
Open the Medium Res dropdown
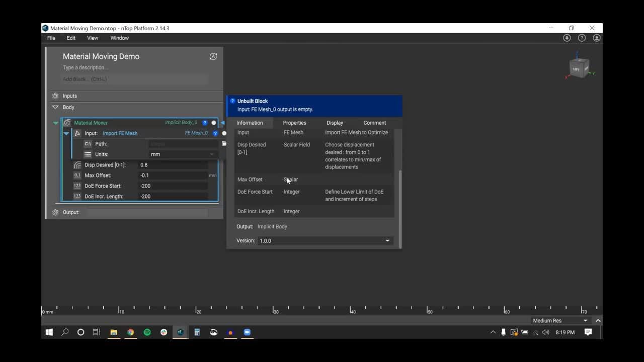pos(560,321)
